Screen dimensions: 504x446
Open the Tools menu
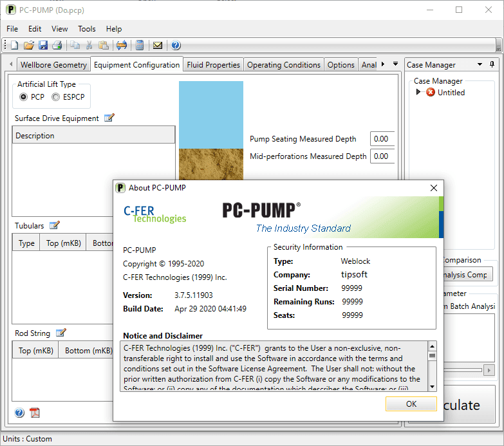[x=87, y=29]
